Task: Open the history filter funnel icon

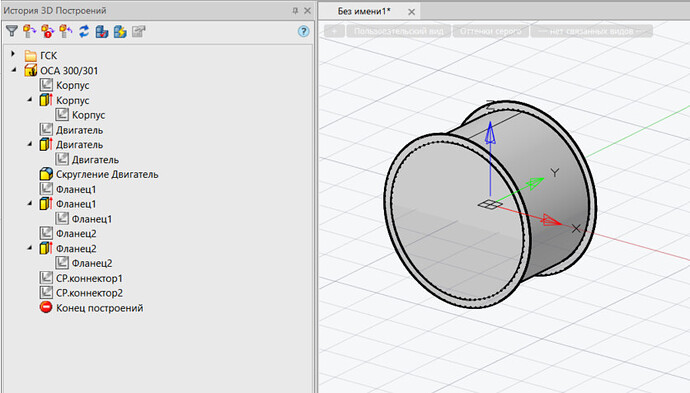Action: tap(12, 31)
